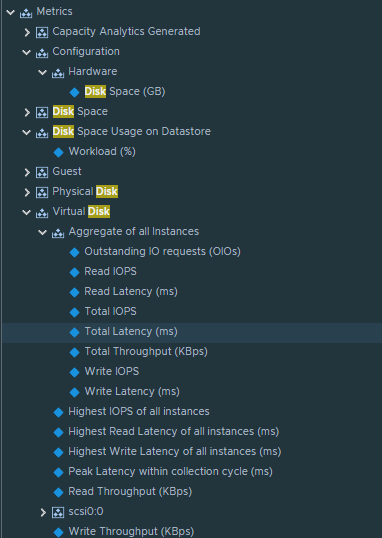Select Highest Read Latency of all instances

click(x=174, y=432)
